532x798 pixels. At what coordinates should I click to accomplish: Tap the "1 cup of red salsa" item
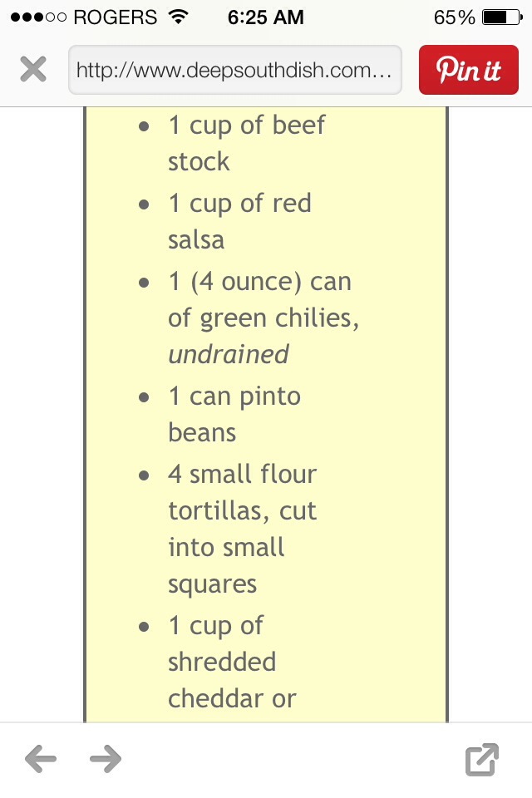click(x=239, y=221)
